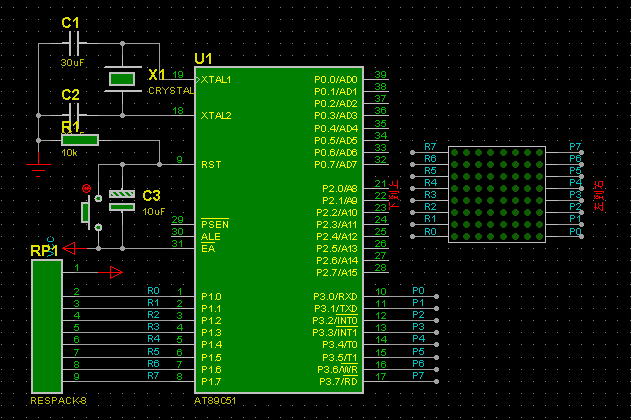Toggle the red actuator circle on the push button
The image size is (631, 420).
click(86, 188)
